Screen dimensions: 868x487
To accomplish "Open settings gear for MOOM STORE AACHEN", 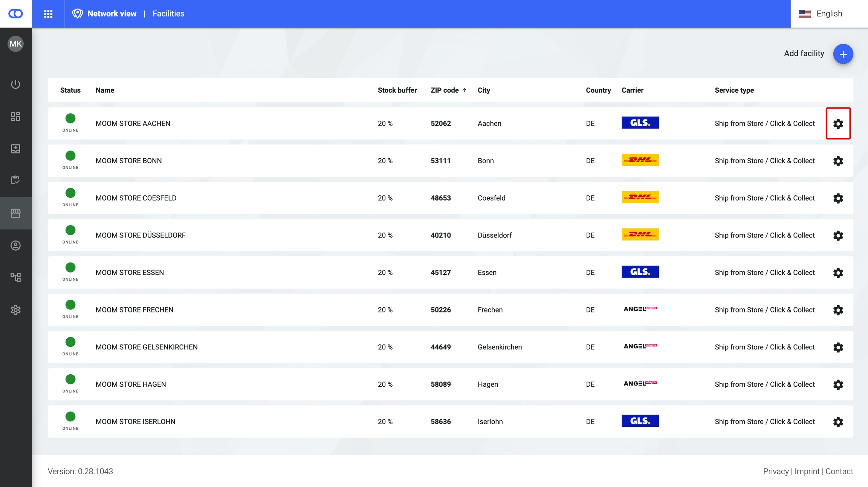I will 838,124.
